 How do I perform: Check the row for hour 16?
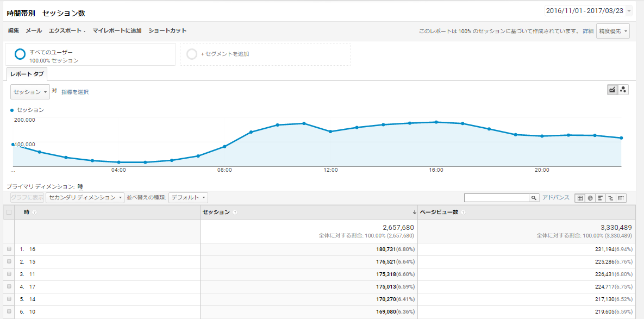pyautogui.click(x=9, y=249)
